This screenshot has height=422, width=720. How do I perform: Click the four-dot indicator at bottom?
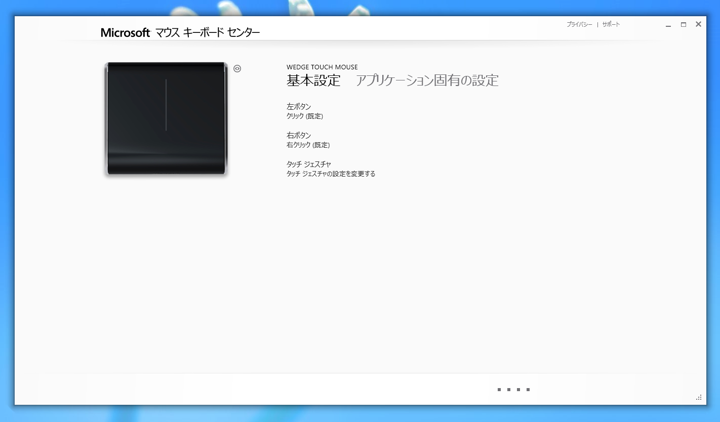tap(514, 389)
